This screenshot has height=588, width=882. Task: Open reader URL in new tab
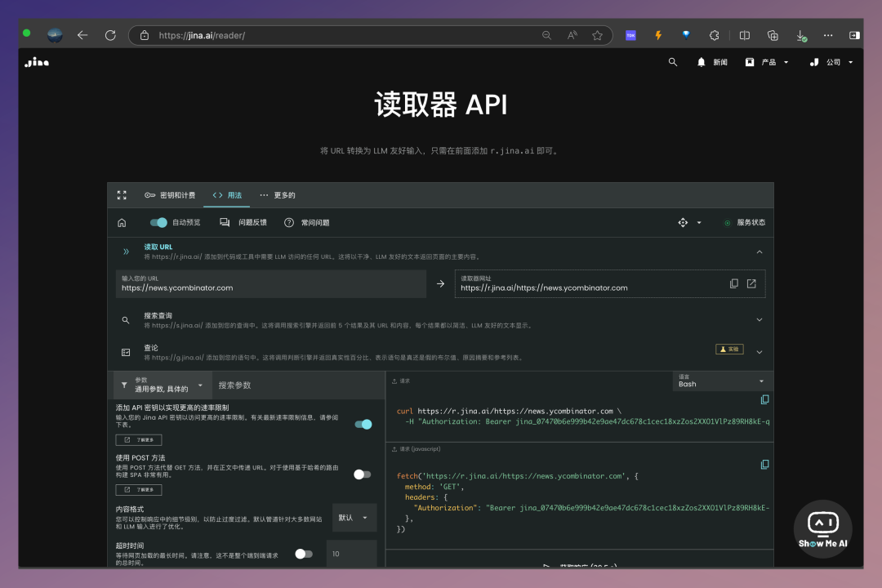click(x=751, y=283)
